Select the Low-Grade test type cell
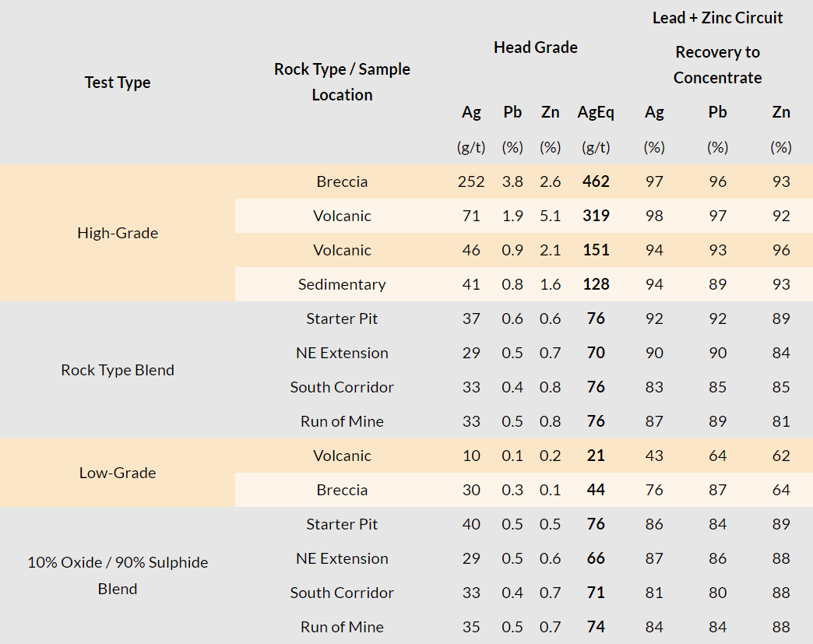The height and width of the screenshot is (644, 813). click(118, 473)
